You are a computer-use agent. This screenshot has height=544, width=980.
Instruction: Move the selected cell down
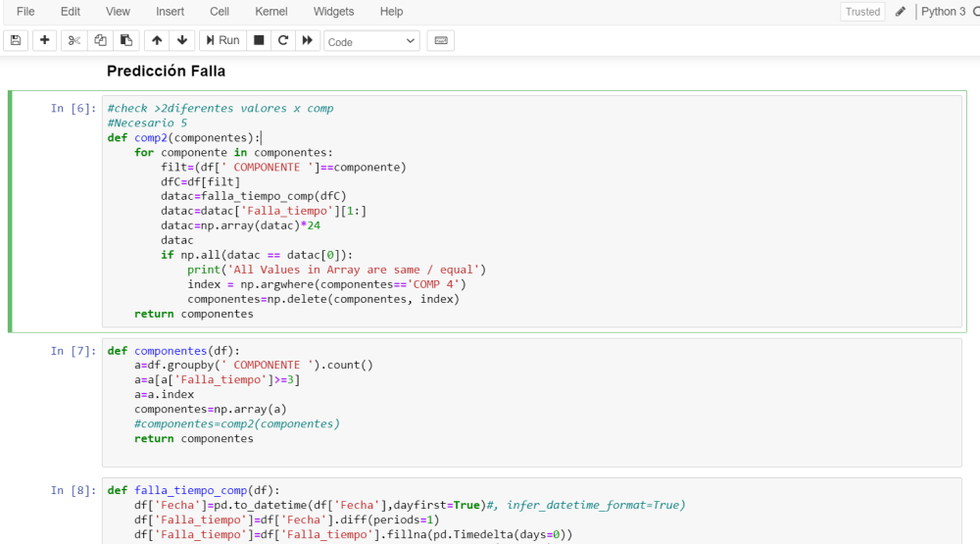182,40
